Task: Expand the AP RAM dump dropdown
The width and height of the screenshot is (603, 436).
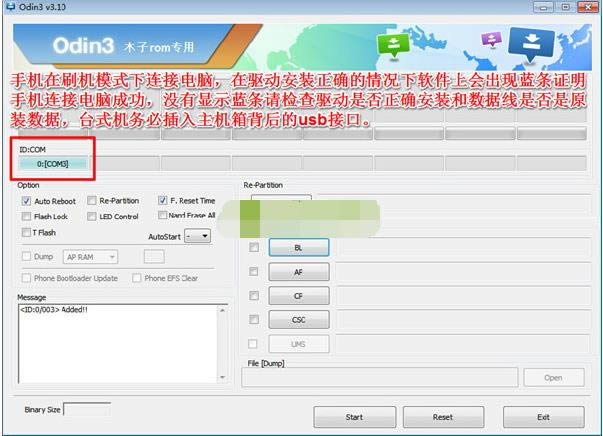Action: (91, 257)
